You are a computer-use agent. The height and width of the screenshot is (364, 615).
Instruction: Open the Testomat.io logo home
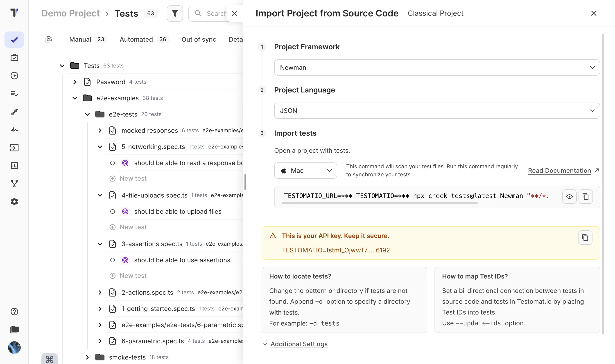(14, 13)
